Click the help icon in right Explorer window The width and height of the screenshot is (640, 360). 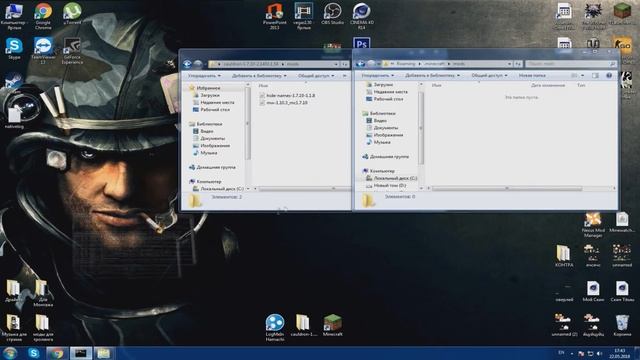609,76
